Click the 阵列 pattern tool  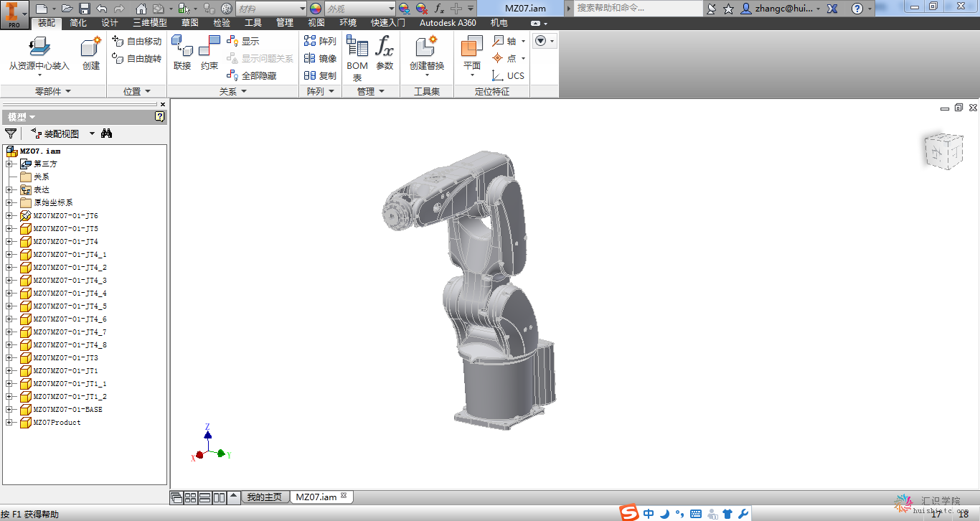tap(320, 41)
